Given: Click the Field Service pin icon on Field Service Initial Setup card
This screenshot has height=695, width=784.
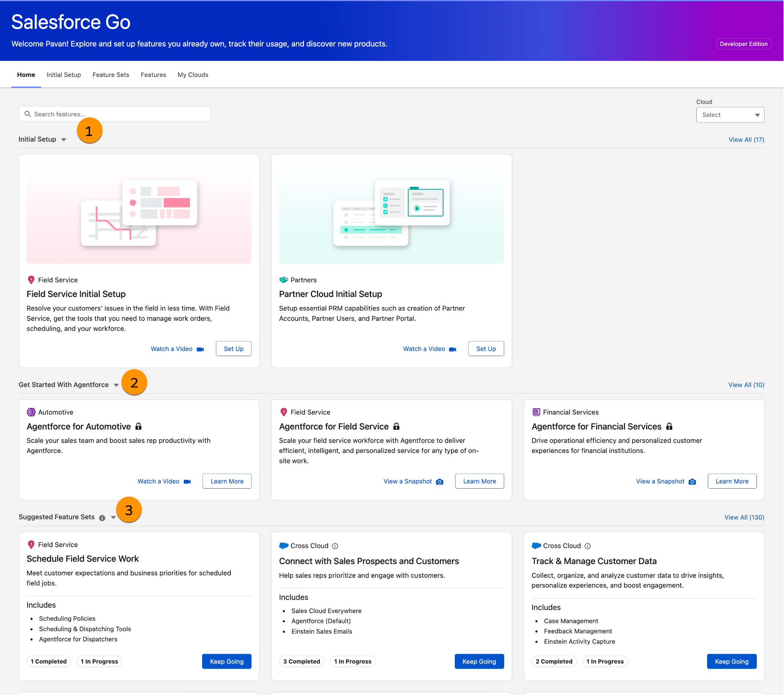Looking at the screenshot, I should tap(31, 280).
